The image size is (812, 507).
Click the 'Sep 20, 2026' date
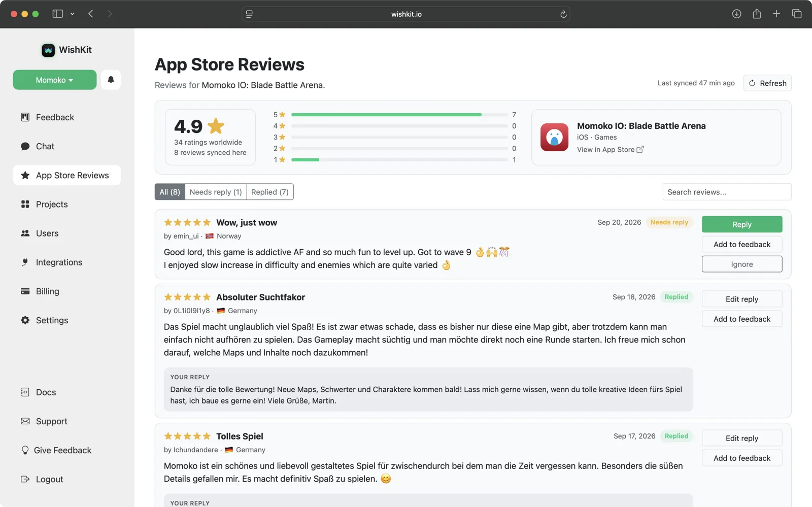pyautogui.click(x=619, y=222)
